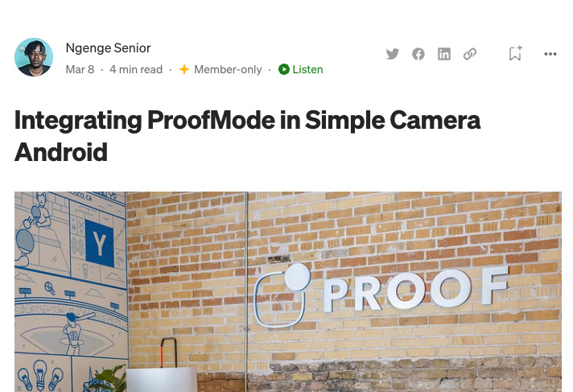
Task: Select the Mar 8 publish date
Action: click(x=80, y=69)
